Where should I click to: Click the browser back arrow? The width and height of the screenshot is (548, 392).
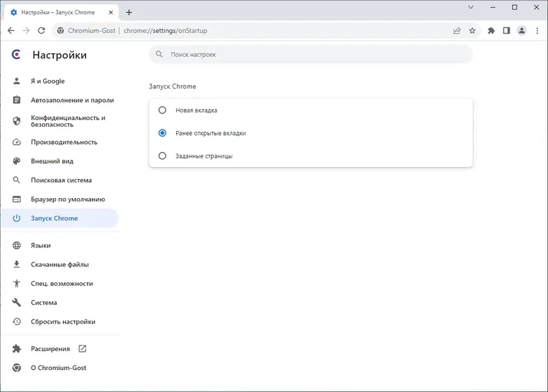(x=10, y=30)
